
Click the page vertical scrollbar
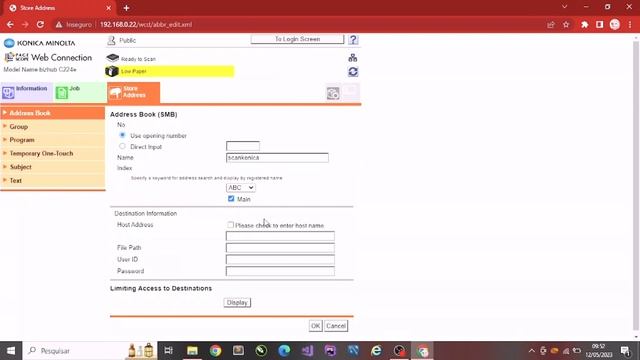coord(636,187)
